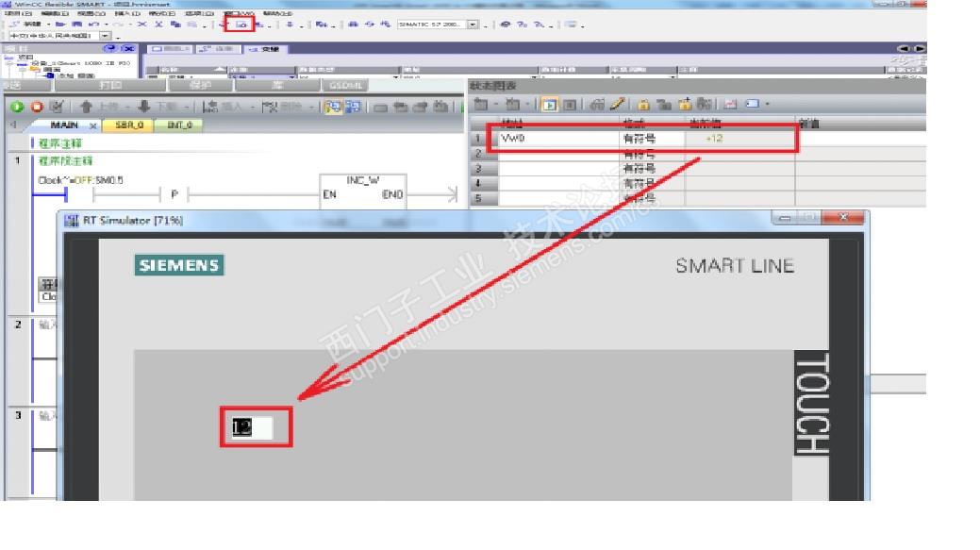Screen dimensions: 980x550
Task: Pin the project panel toggle button
Action: [x=110, y=48]
